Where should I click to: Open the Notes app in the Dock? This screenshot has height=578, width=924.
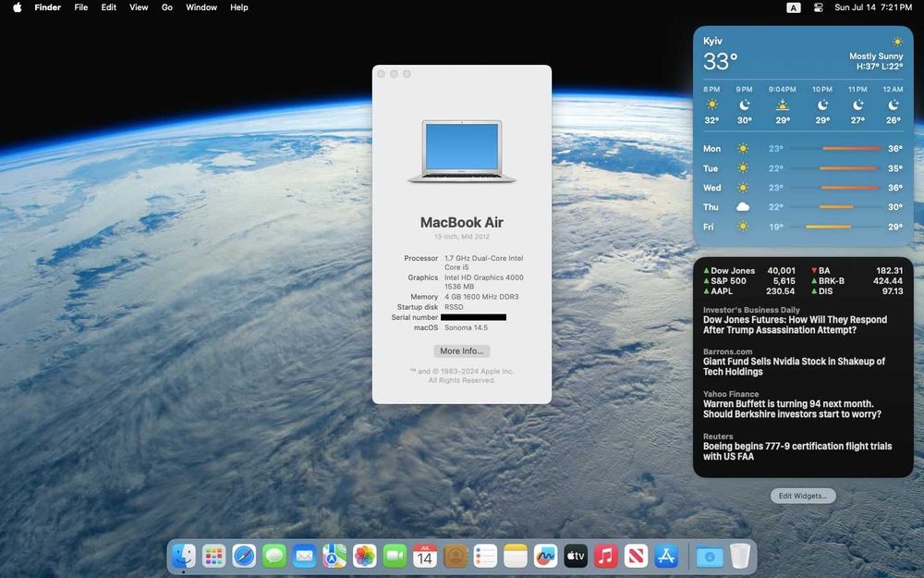(x=516, y=556)
